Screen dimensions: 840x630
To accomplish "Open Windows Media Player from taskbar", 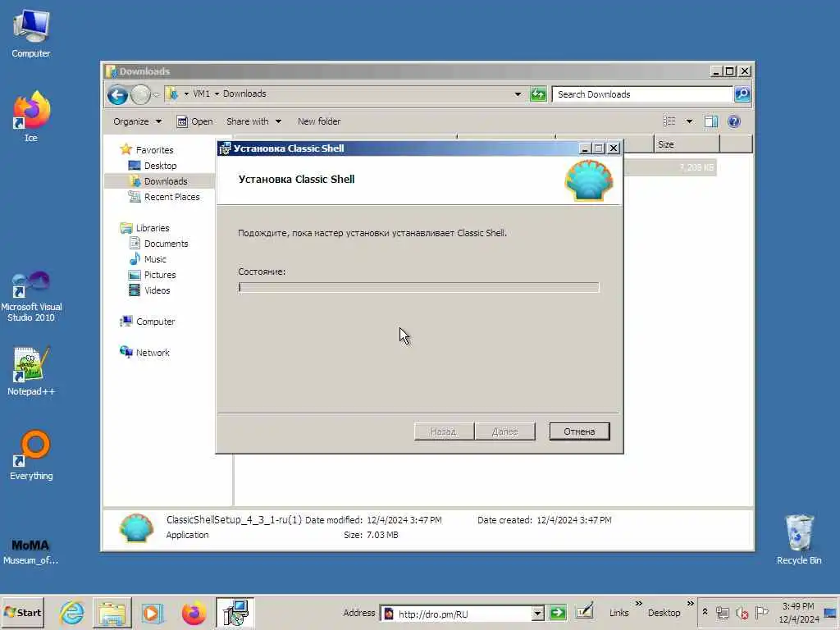I will click(x=152, y=613).
